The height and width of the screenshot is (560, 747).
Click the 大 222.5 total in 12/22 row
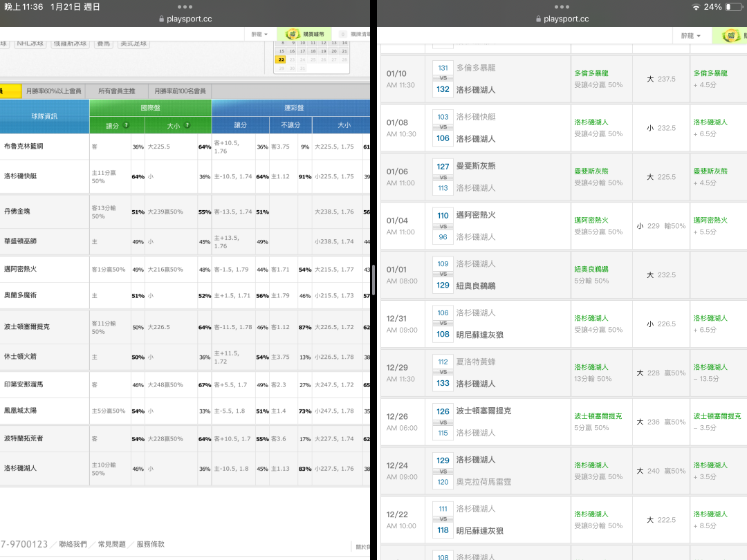pos(661,520)
